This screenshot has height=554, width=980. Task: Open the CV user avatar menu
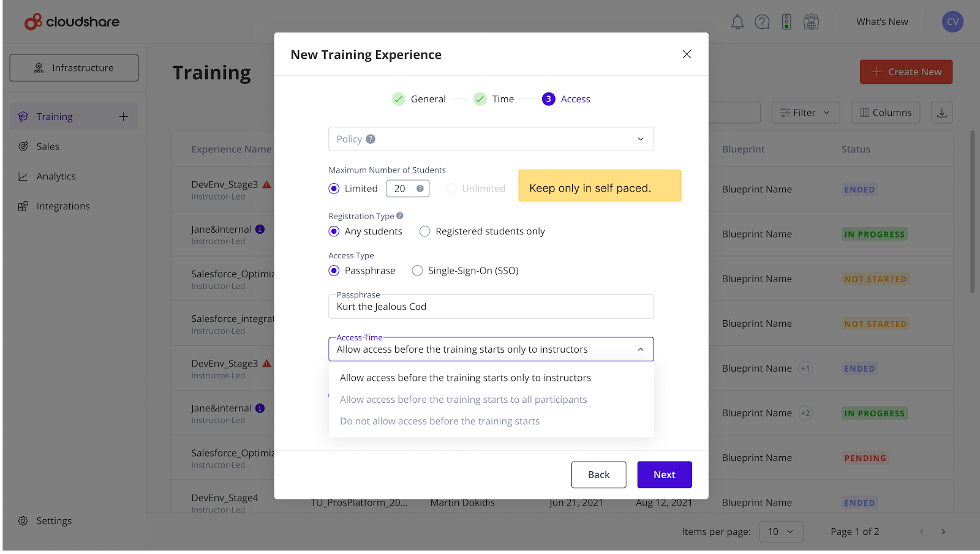pyautogui.click(x=952, y=21)
